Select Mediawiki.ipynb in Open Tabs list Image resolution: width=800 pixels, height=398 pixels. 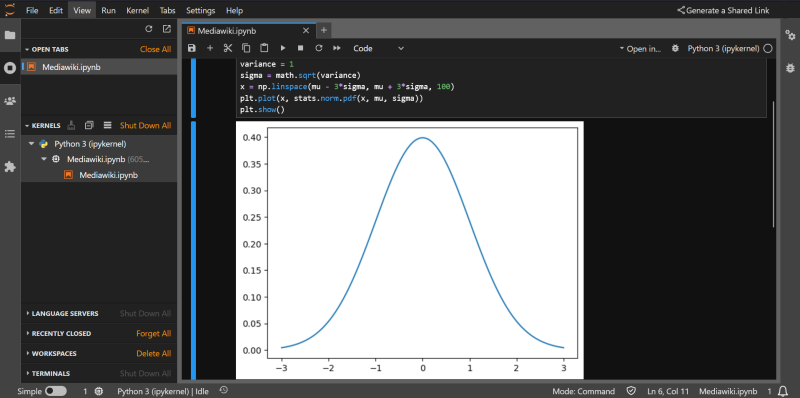click(99, 67)
